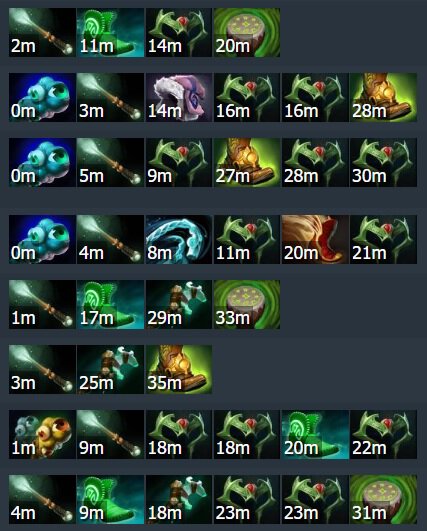Click the golden boots icon marked 27m
This screenshot has width=427, height=531.
tap(247, 162)
